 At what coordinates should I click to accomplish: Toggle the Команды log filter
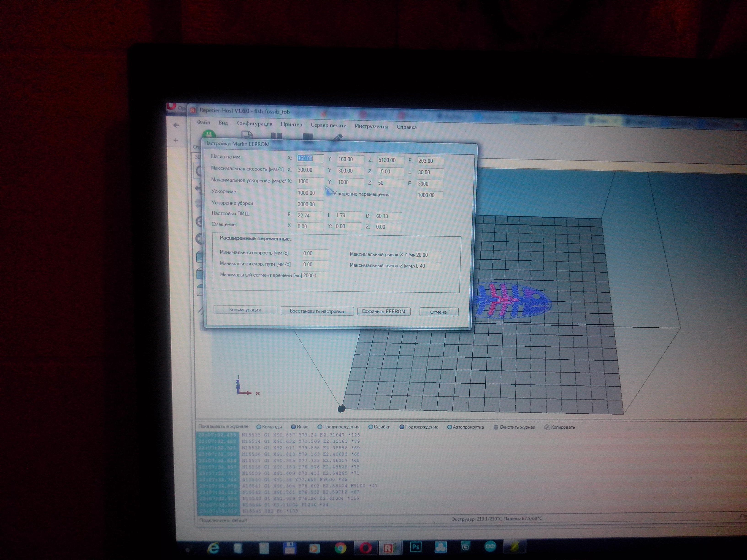point(259,427)
